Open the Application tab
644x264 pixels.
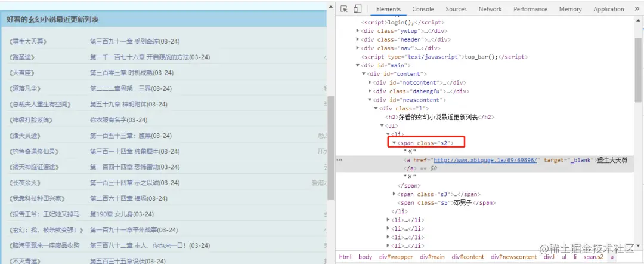click(609, 9)
